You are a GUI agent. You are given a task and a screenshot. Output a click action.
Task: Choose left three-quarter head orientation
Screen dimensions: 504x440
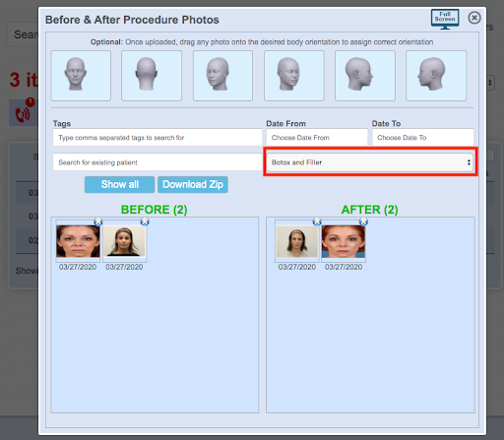coord(222,76)
